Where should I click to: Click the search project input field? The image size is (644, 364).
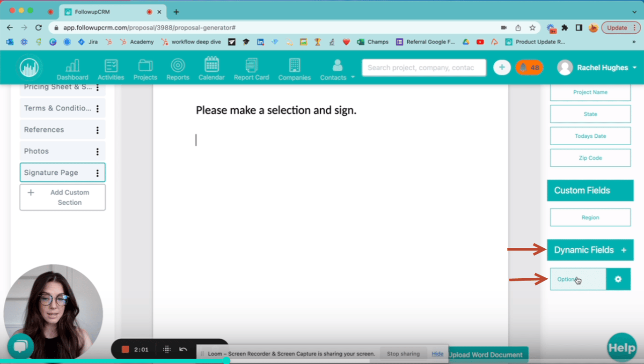(x=424, y=67)
